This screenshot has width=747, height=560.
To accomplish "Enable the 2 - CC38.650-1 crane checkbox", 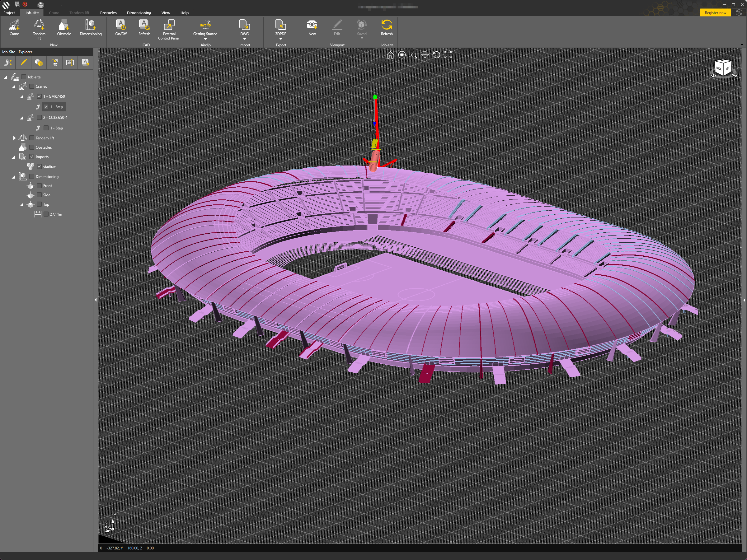I will click(x=39, y=118).
